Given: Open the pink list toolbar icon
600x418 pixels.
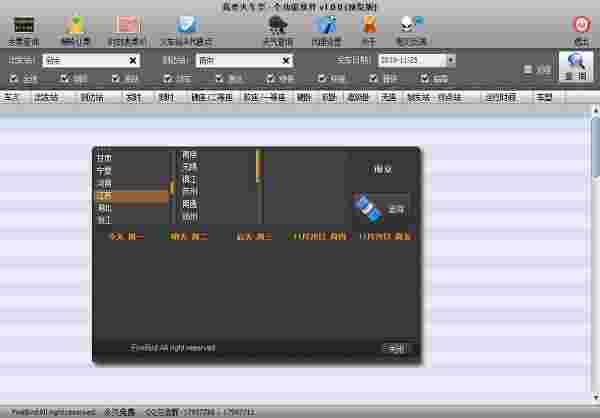Looking at the screenshot, I should 127,25.
